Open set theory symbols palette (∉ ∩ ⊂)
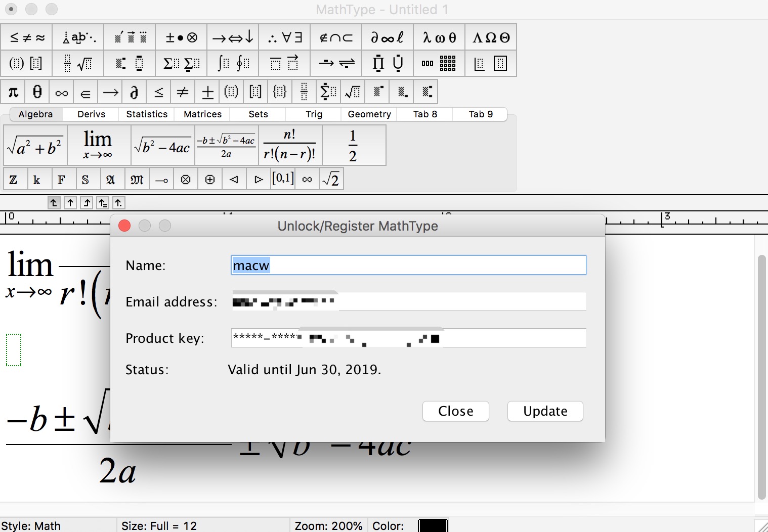 (336, 37)
